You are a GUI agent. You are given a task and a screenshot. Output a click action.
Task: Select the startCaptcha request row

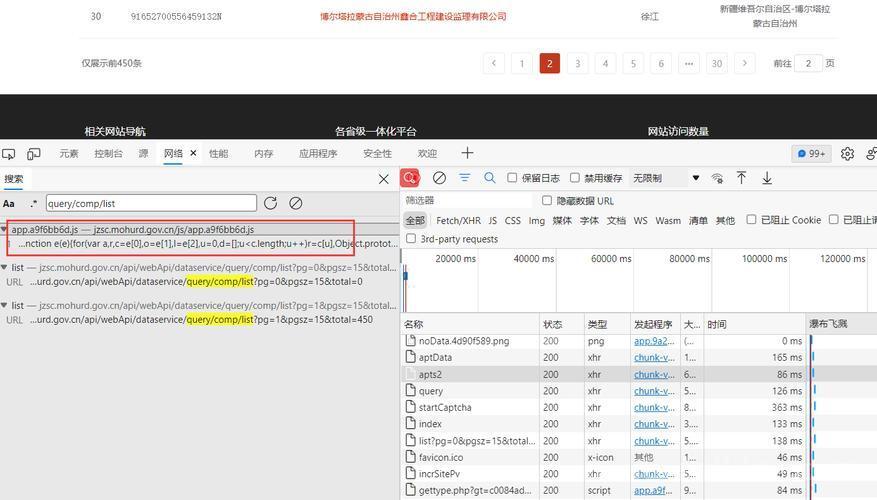(x=604, y=407)
